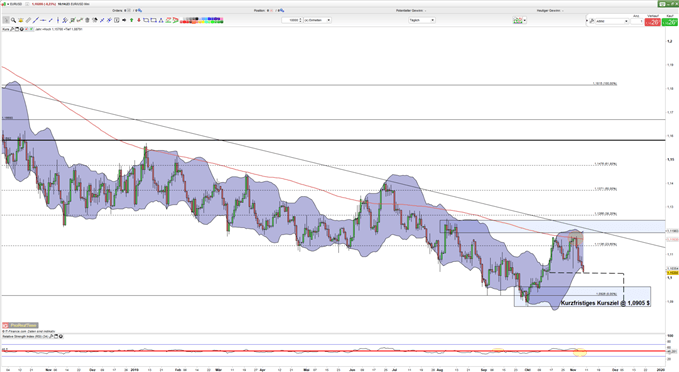679x372 pixels.
Task: Click the red down arrow marker tool
Action: point(139,20)
